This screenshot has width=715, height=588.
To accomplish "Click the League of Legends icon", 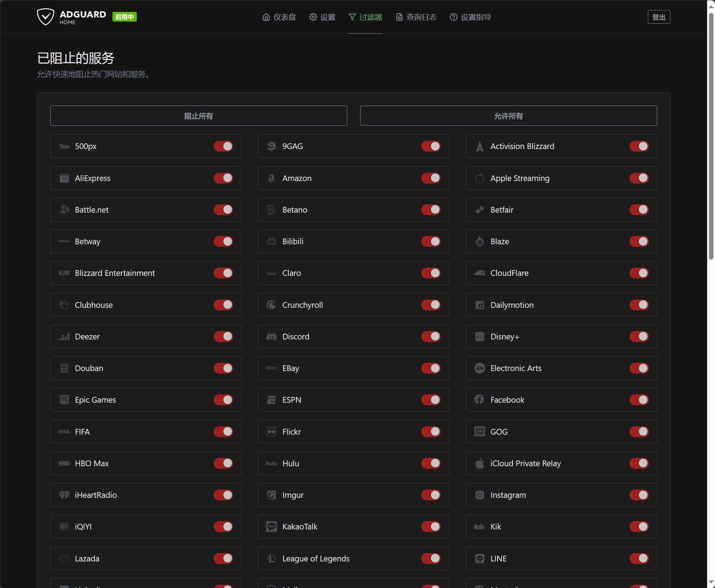I will (271, 559).
